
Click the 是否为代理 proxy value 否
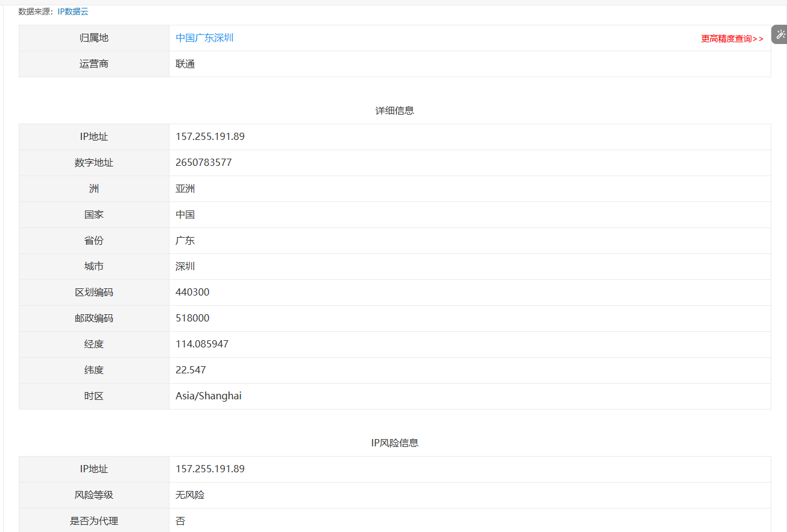180,521
